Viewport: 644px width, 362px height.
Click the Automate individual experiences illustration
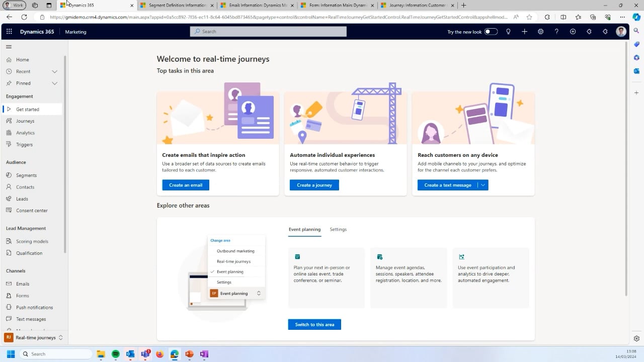point(346,114)
